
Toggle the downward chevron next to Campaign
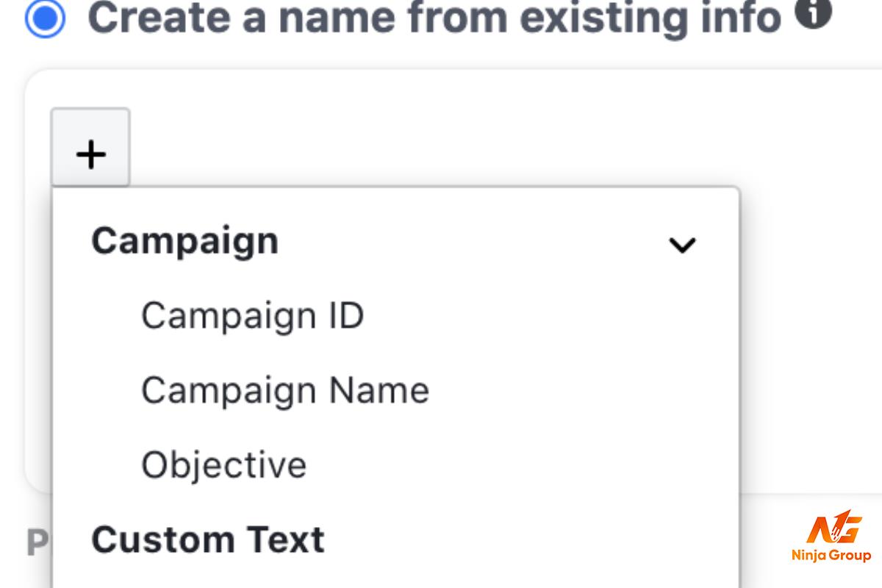(x=681, y=245)
